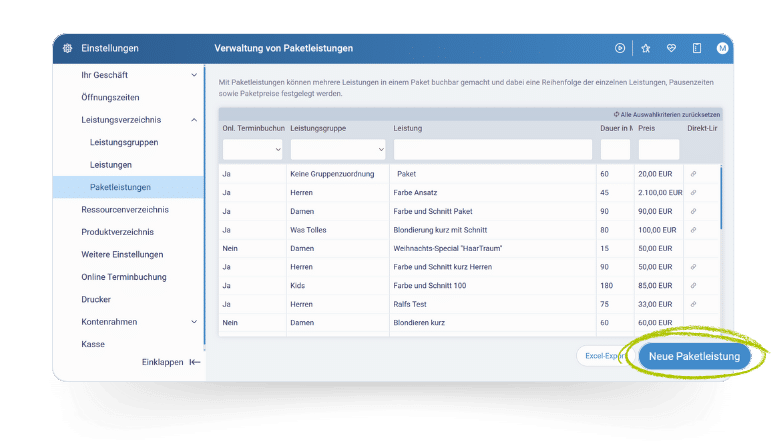
Task: Open the book documentation icon
Action: 697,48
